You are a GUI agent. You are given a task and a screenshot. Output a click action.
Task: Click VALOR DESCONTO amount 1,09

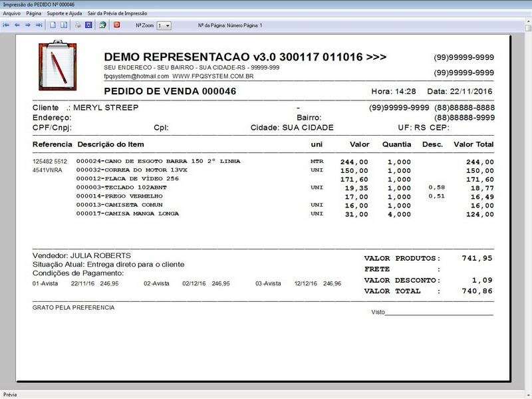pyautogui.click(x=482, y=280)
